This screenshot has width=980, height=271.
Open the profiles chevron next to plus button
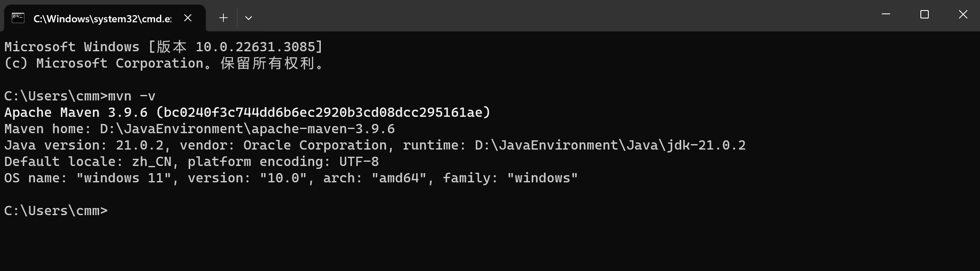click(x=248, y=18)
